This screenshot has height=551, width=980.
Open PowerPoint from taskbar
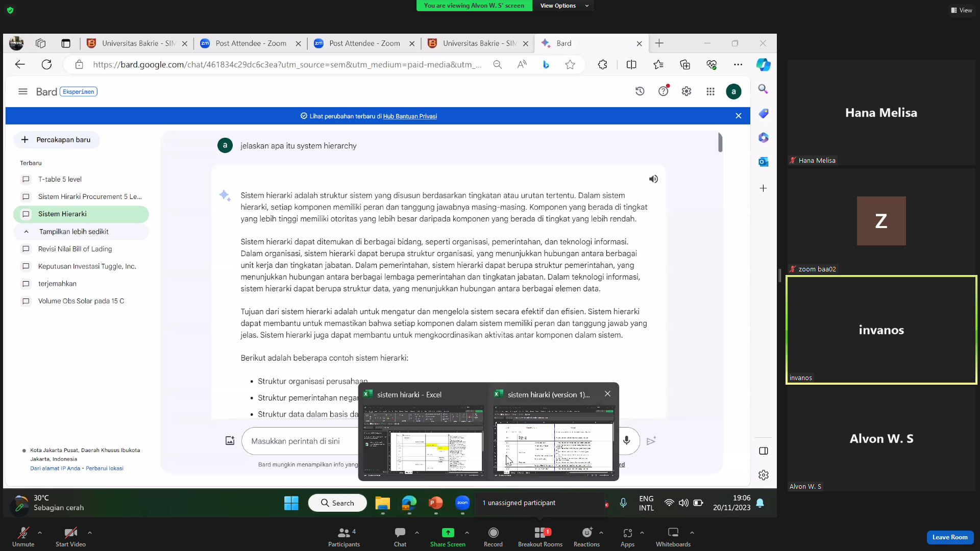[435, 503]
